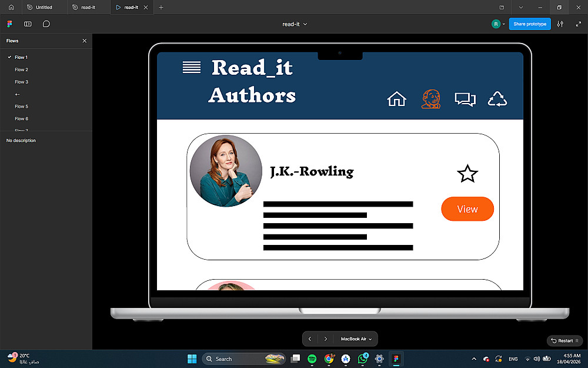The height and width of the screenshot is (368, 588).
Task: Open the chat bubbles icon in prototype
Action: click(465, 100)
